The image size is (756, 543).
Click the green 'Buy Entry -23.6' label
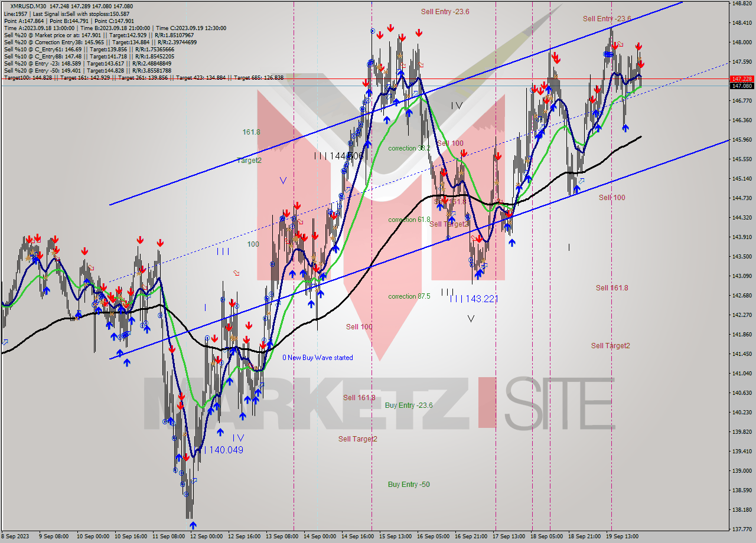(409, 405)
